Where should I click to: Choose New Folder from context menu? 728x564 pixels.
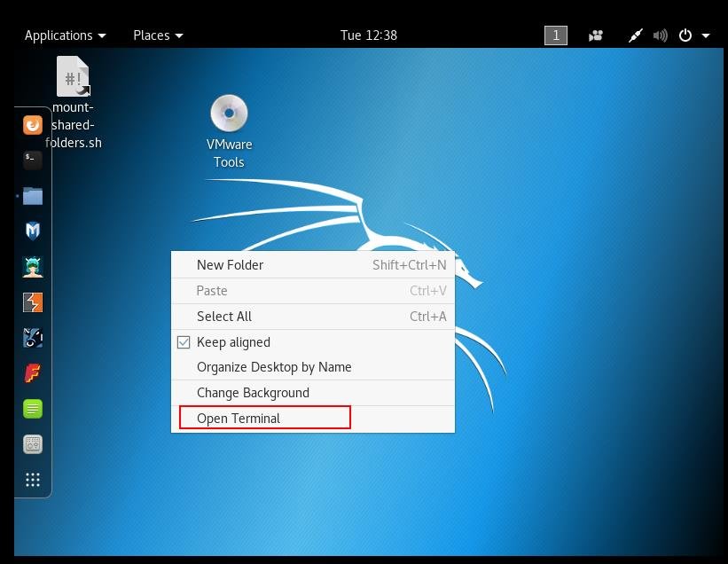point(313,265)
